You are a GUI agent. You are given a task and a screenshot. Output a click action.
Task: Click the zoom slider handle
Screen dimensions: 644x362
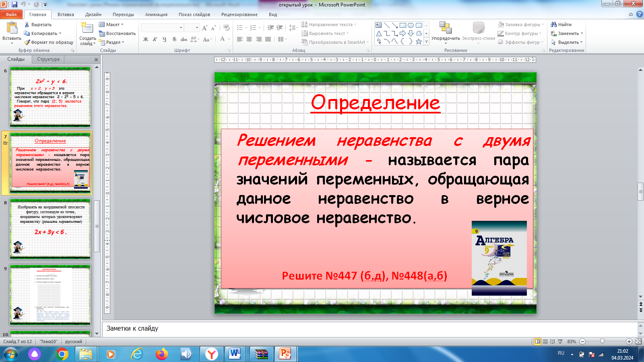[x=603, y=341]
